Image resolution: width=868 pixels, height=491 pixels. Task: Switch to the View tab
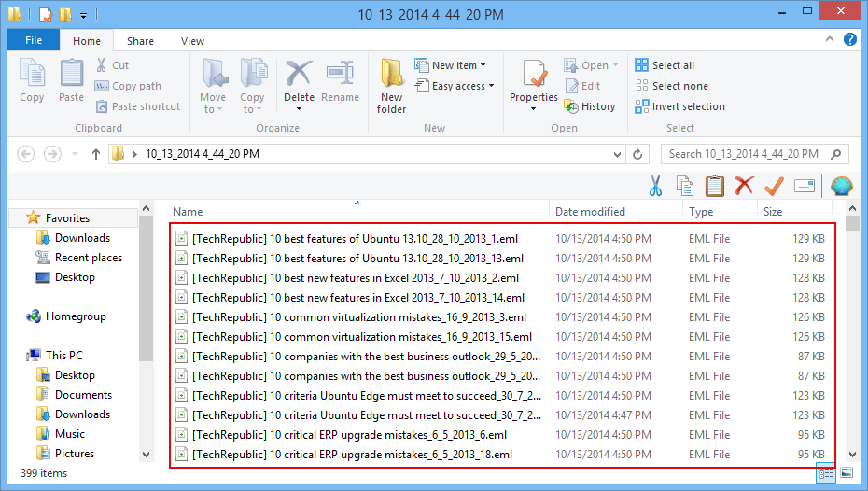point(192,41)
